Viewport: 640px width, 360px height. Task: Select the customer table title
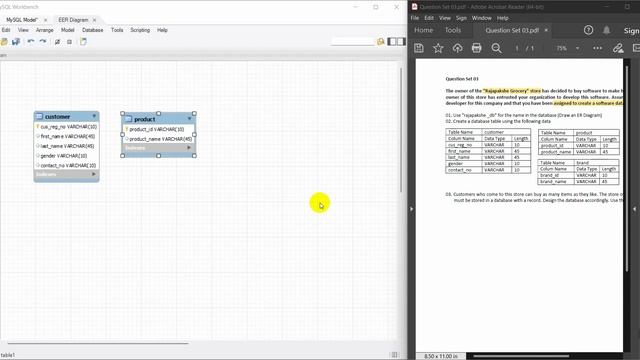[58, 117]
